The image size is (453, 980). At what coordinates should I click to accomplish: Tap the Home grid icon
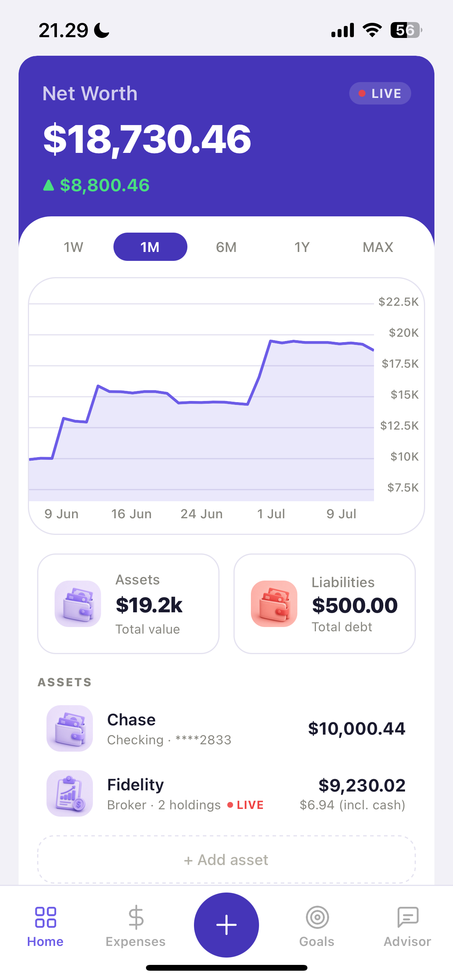(45, 917)
